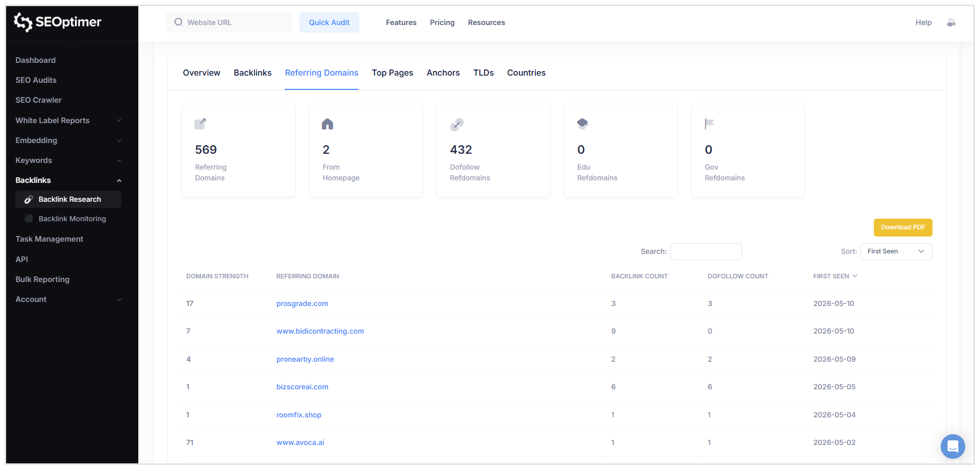The width and height of the screenshot is (980, 470).
Task: Collapse the Backlinks sidebar section
Action: 68,180
